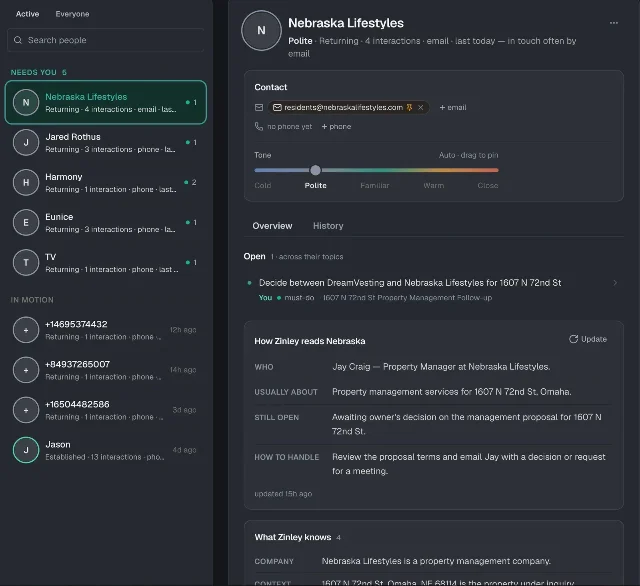Switch to the Active tab
This screenshot has width=640, height=586.
pos(27,14)
